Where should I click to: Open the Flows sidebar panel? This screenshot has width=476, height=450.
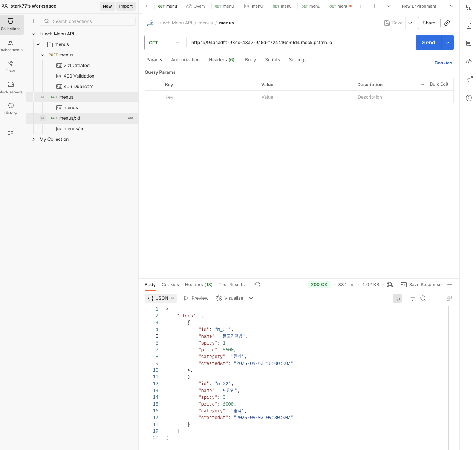point(11,67)
